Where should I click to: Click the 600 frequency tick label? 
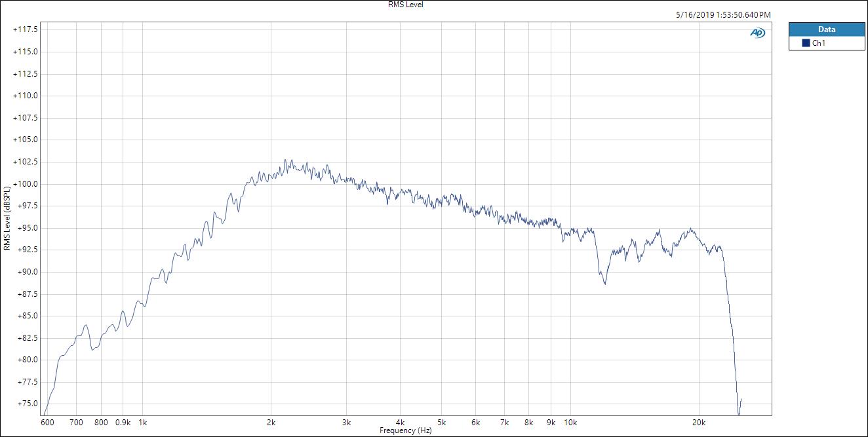(48, 423)
